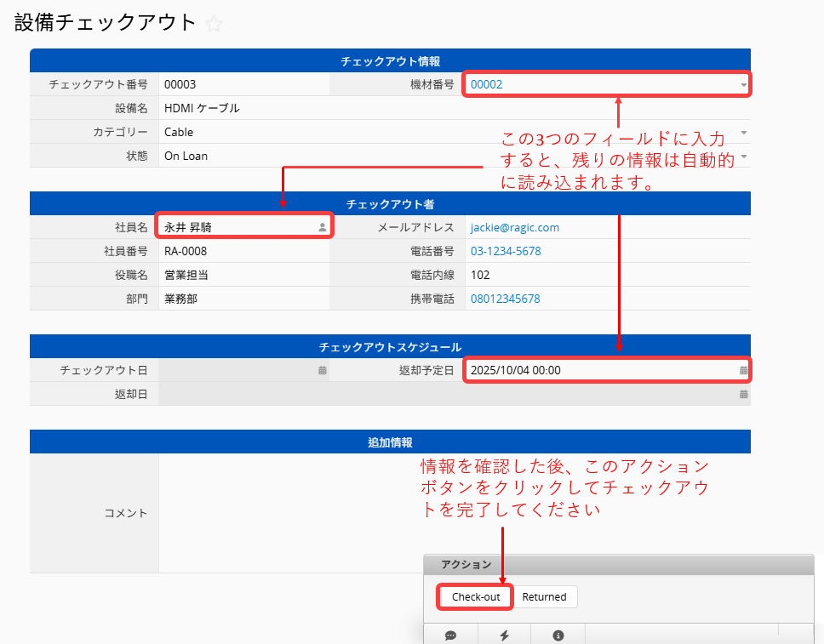824x644 pixels.
Task: Click calendar icon in 返却日 row
Action: click(x=743, y=394)
